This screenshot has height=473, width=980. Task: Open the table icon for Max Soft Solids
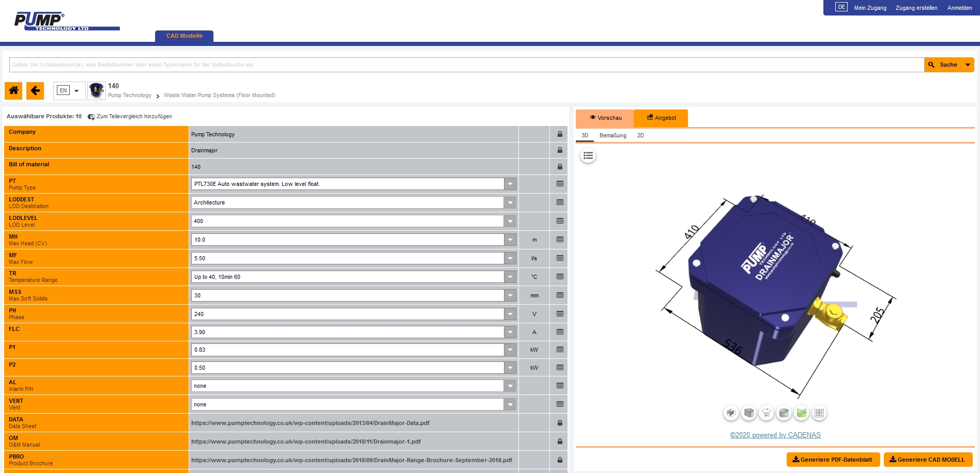tap(560, 295)
